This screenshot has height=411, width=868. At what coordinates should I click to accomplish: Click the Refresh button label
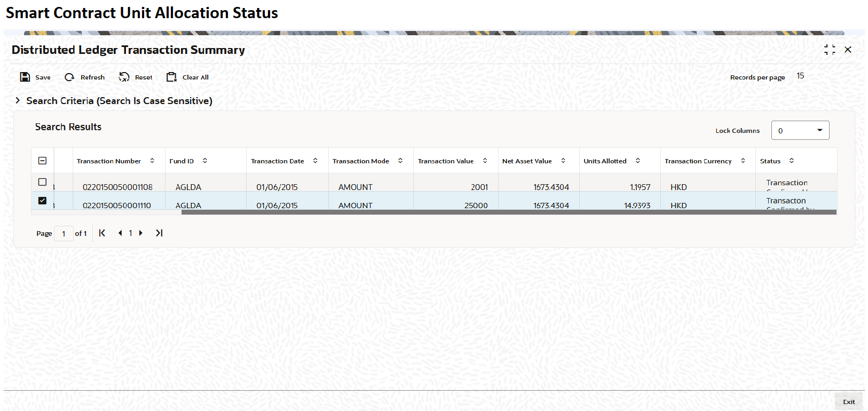(x=92, y=77)
